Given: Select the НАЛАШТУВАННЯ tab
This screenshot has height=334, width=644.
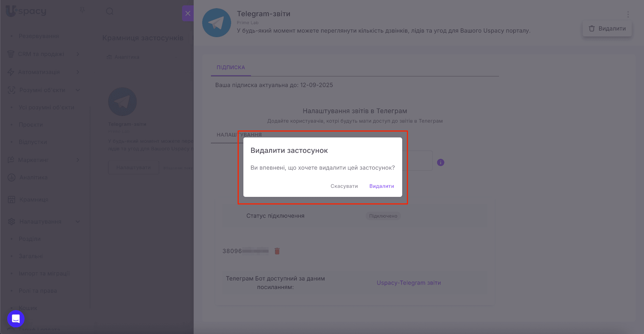Looking at the screenshot, I should click(239, 135).
